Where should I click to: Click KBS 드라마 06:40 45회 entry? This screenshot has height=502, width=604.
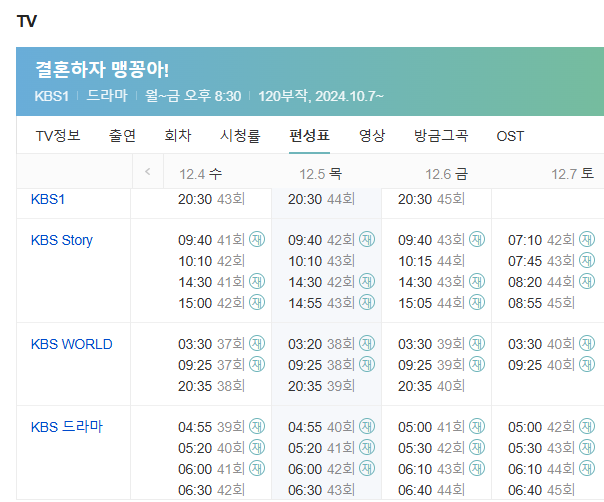coord(541,490)
